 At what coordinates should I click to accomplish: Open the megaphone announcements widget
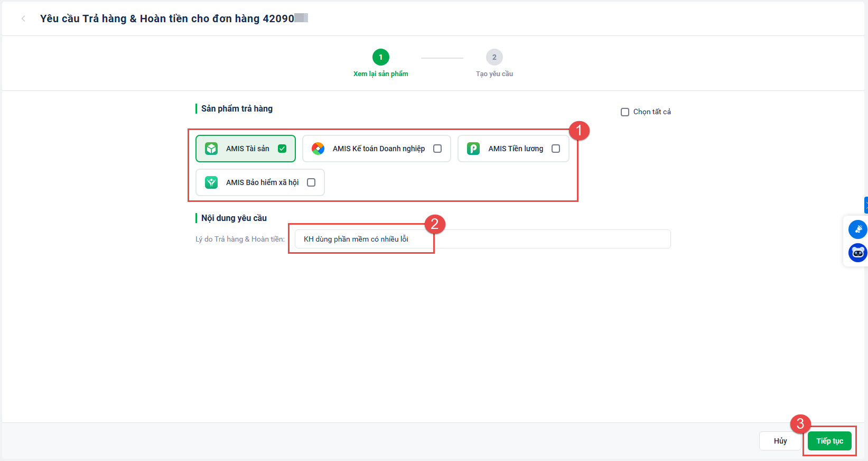(857, 229)
